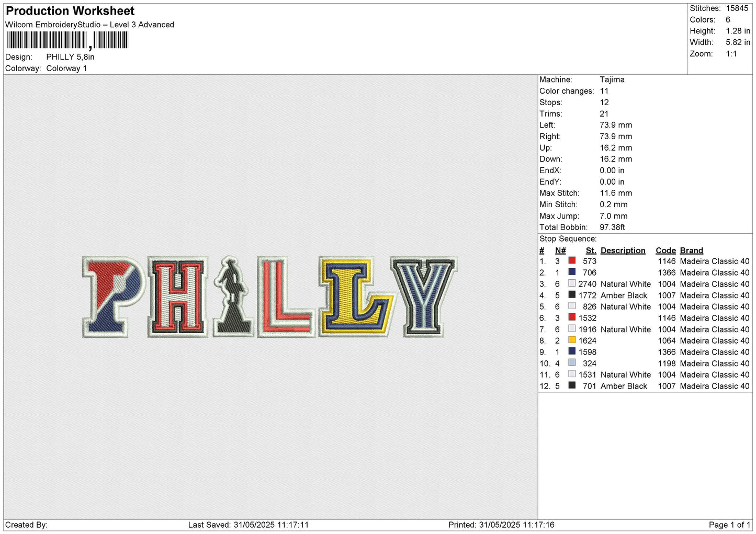
Task: Click the Code column header
Action: click(665, 251)
